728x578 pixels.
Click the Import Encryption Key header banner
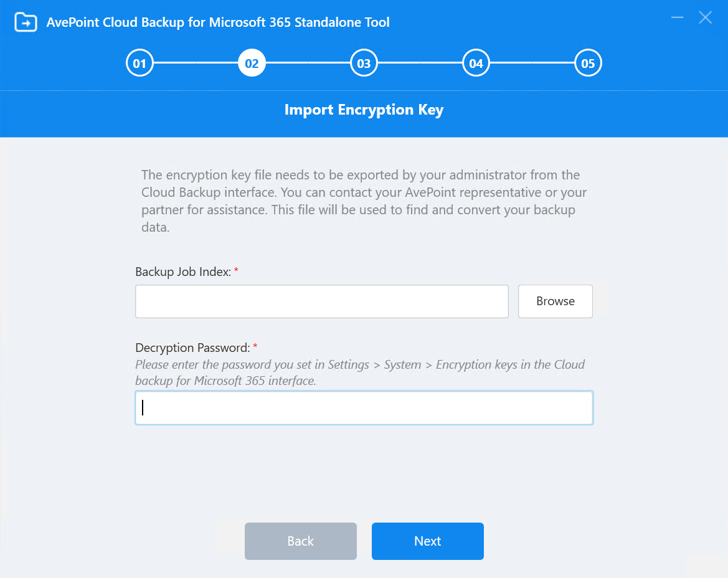pos(364,110)
